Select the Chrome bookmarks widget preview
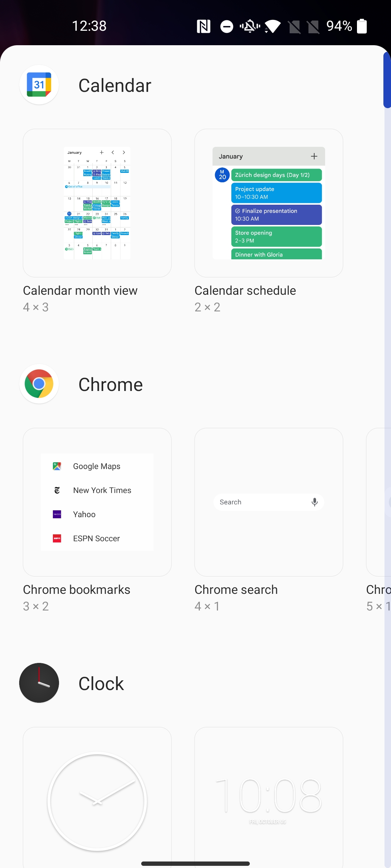Image resolution: width=391 pixels, height=868 pixels. [x=97, y=502]
